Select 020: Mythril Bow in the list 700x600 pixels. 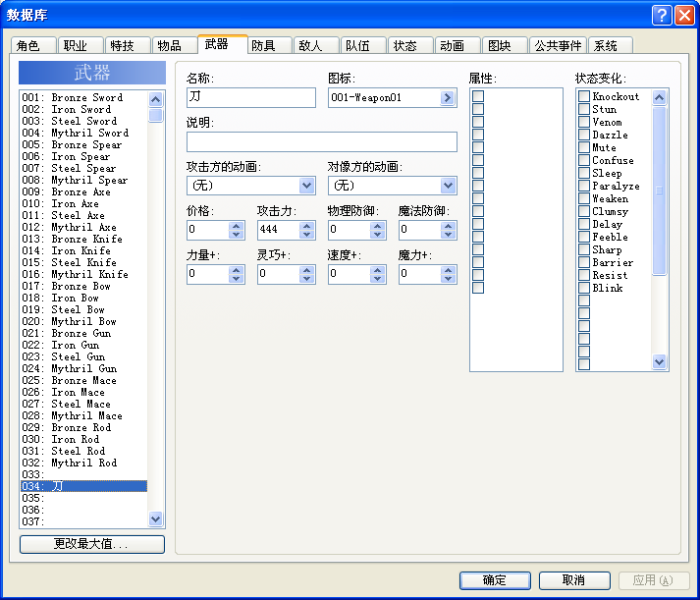[x=83, y=321]
